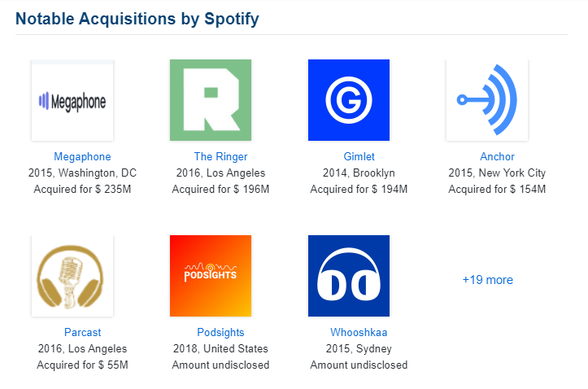This screenshot has height=389, width=588.
Task: Click the Gimlet name link
Action: (x=359, y=156)
